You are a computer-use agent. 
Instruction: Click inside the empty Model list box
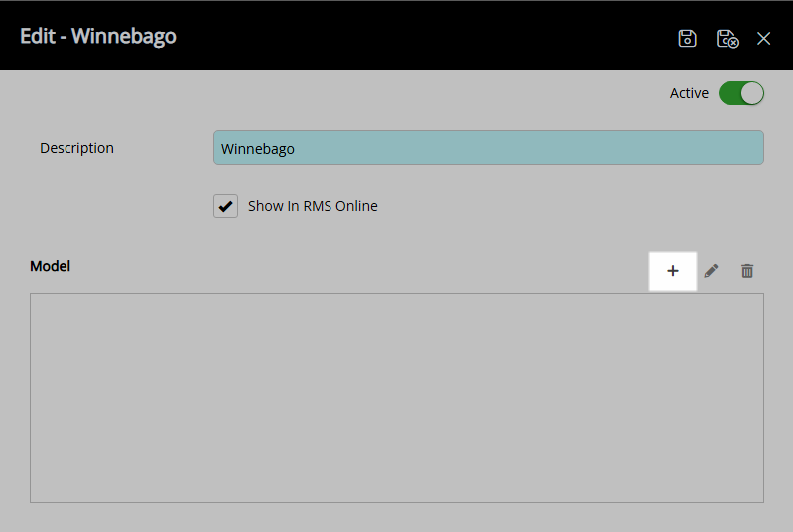tap(397, 397)
